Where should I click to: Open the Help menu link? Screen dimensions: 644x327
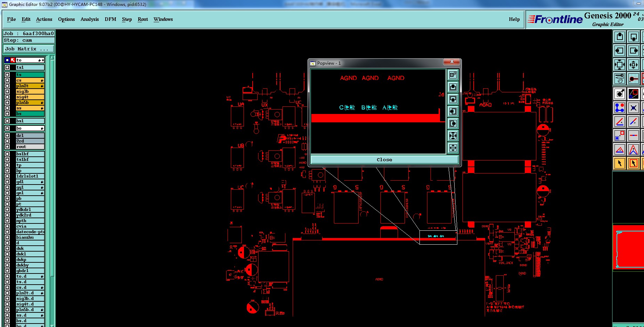click(x=514, y=19)
